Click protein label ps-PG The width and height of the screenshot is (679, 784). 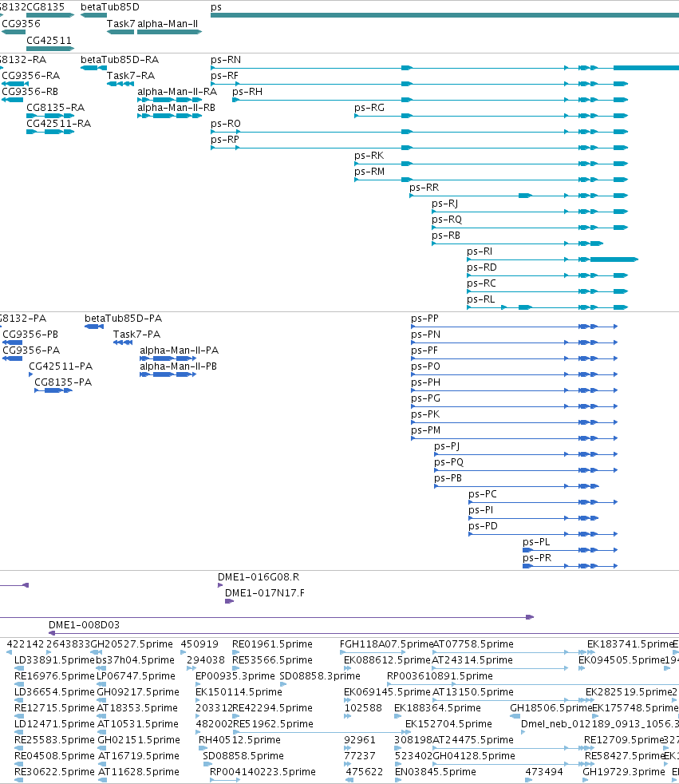tap(426, 398)
